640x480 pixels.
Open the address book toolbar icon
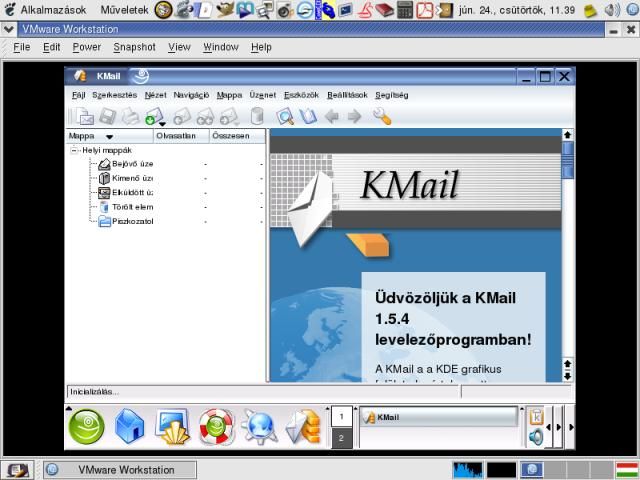pos(308,116)
